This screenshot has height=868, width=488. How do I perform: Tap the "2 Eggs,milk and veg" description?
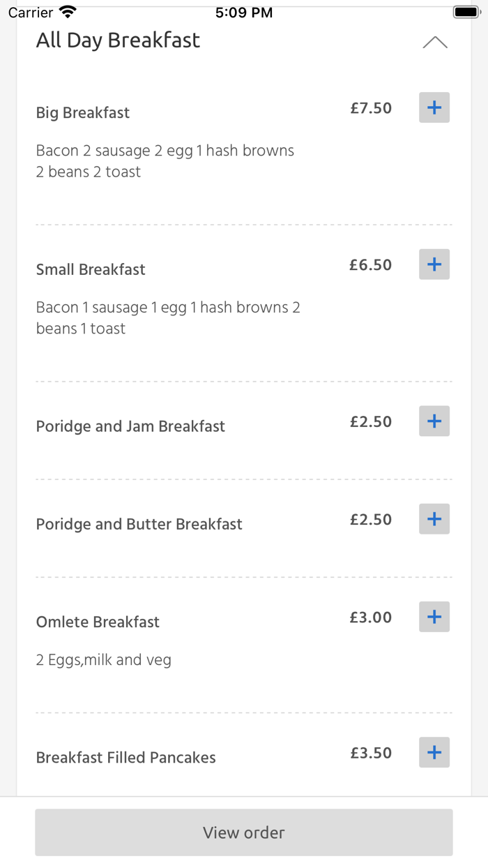104,660
